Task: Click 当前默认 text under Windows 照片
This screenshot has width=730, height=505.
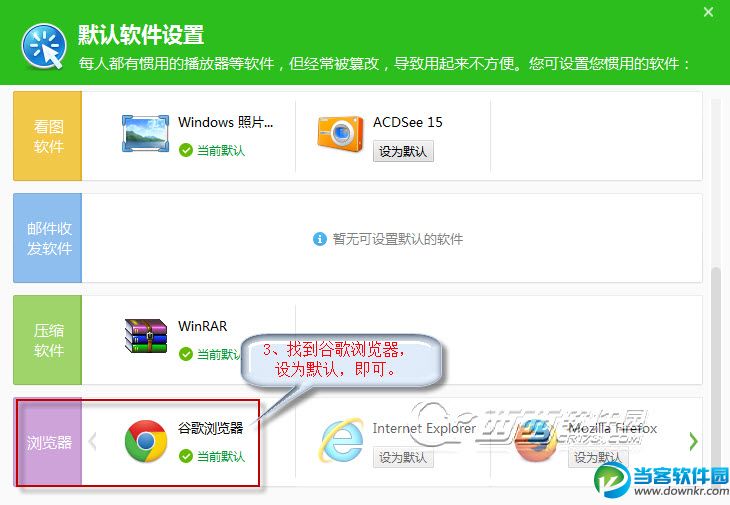Action: pyautogui.click(x=221, y=150)
